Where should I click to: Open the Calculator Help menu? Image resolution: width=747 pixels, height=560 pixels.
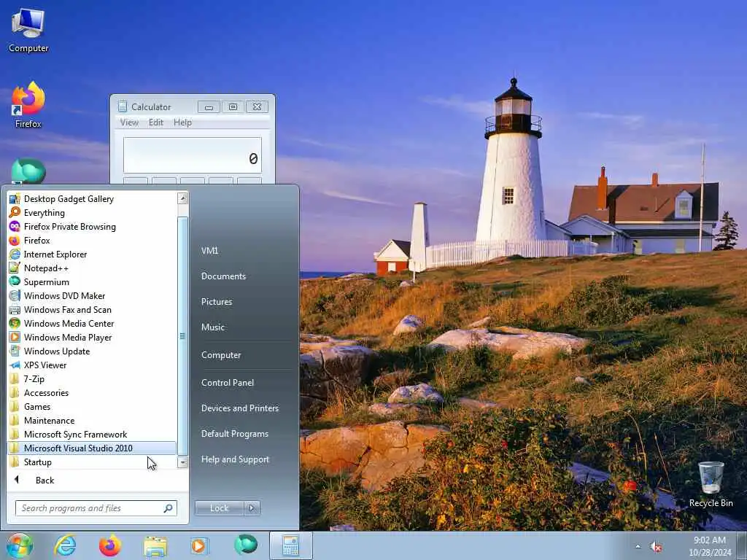pyautogui.click(x=182, y=122)
